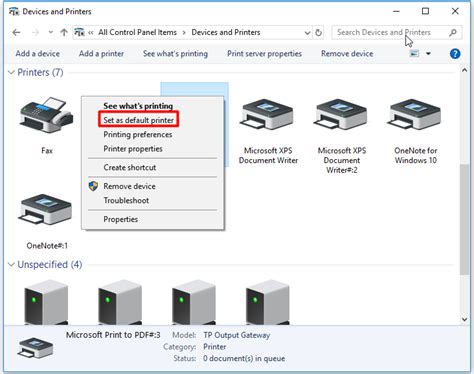
Task: Click the breadcrumb overflow chevrons
Action: pyautogui.click(x=91, y=32)
